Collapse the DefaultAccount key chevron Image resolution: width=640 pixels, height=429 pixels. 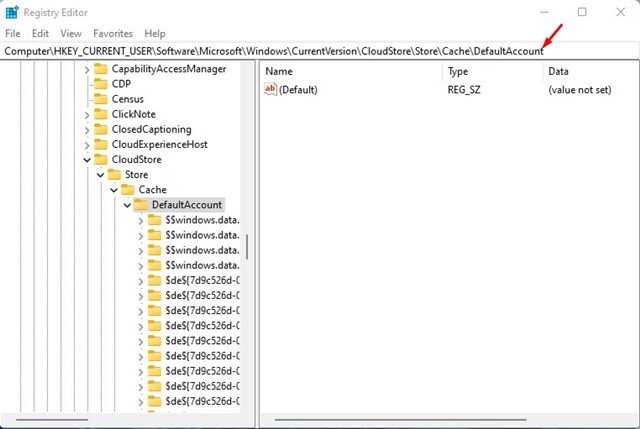(x=127, y=205)
